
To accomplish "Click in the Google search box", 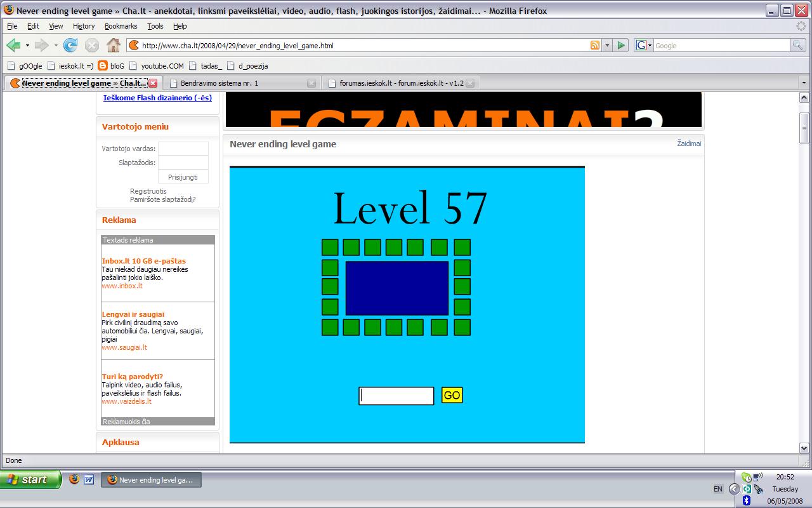I will (x=721, y=46).
